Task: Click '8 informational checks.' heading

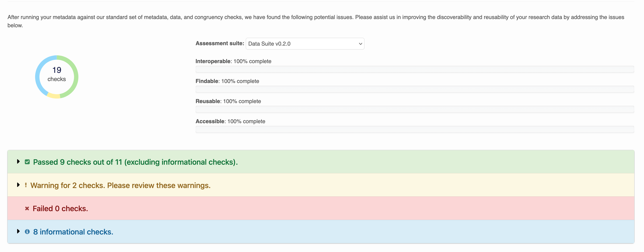Action: [73, 231]
